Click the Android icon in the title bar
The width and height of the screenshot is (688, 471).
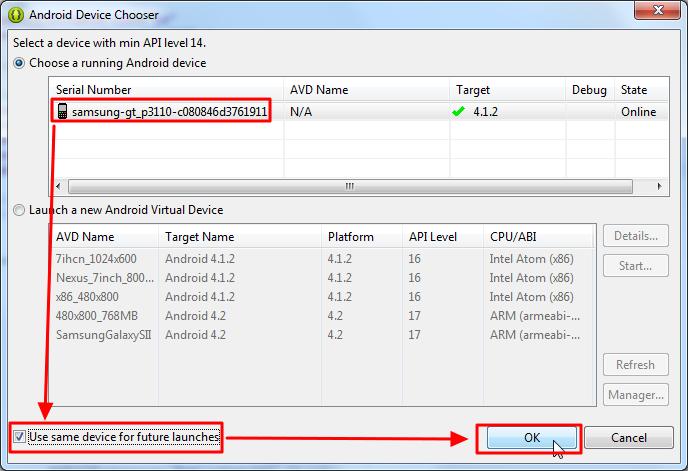[15, 14]
